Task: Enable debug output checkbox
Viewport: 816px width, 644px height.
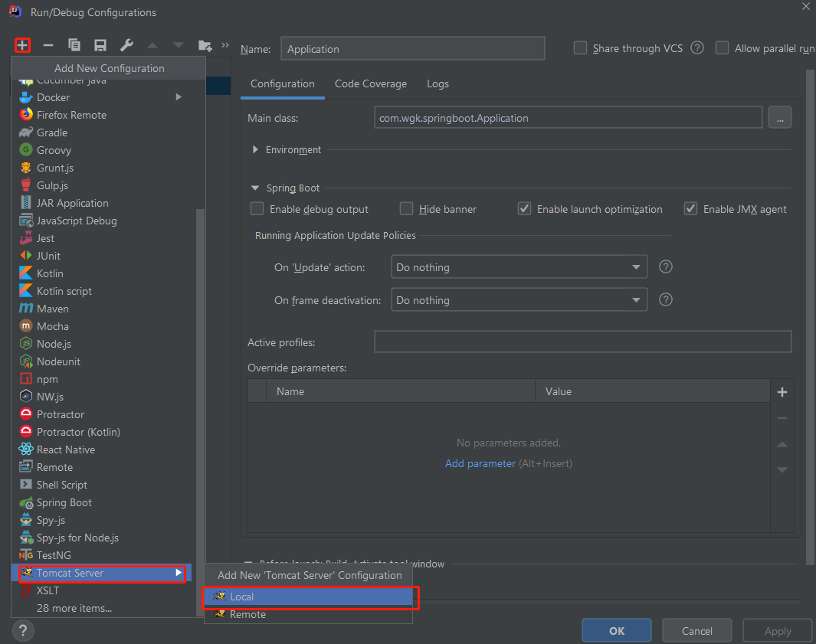Action: 257,209
